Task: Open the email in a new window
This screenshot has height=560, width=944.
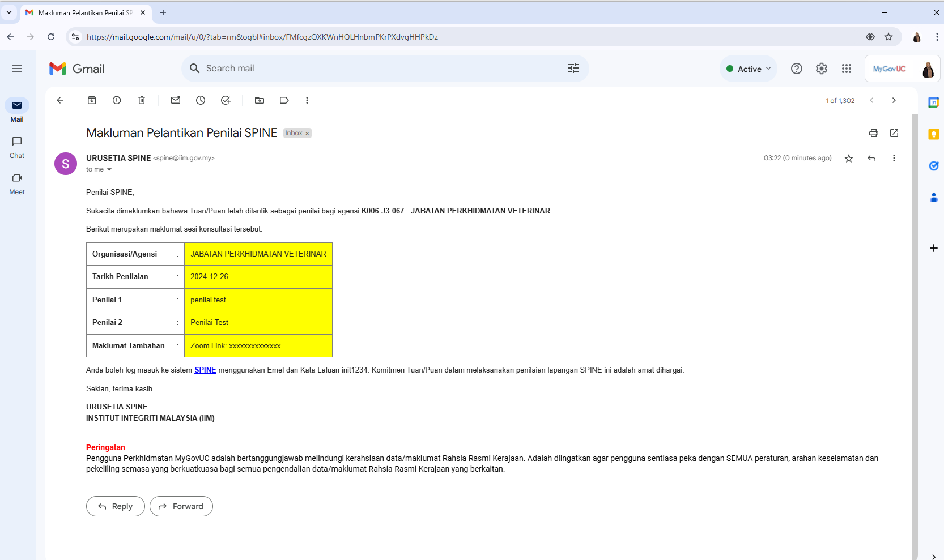Action: pyautogui.click(x=894, y=133)
